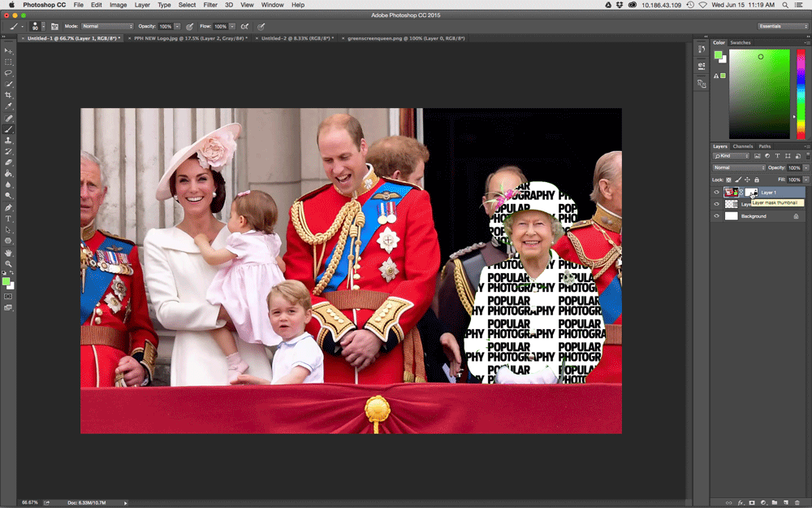Toggle lock transparent pixels

pos(728,180)
